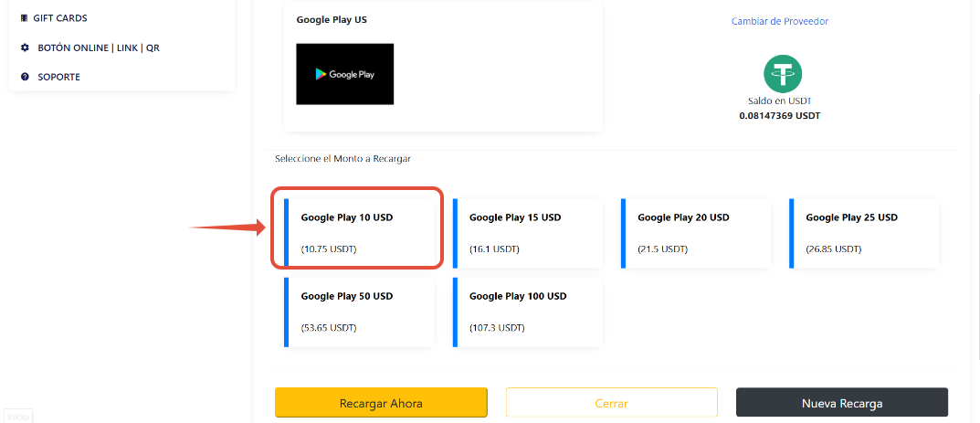The height and width of the screenshot is (423, 980).
Task: Click the Seleccione el Monto a Recargar label
Action: click(x=342, y=159)
